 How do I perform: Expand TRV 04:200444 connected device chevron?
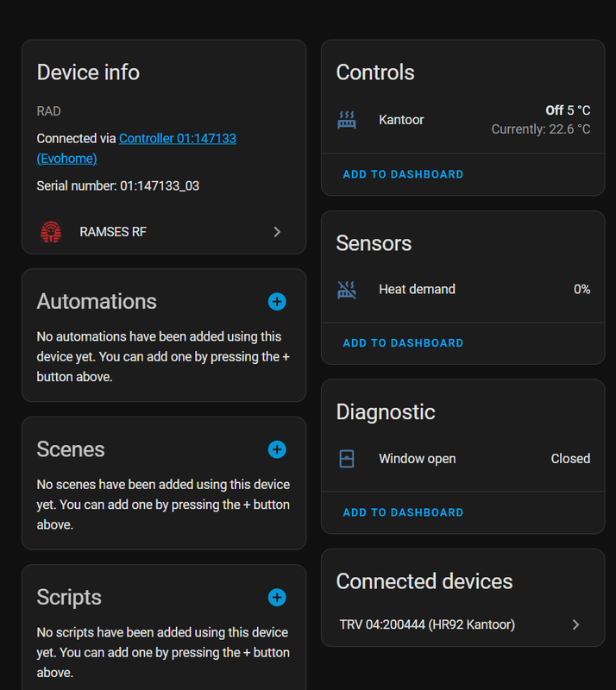click(575, 624)
